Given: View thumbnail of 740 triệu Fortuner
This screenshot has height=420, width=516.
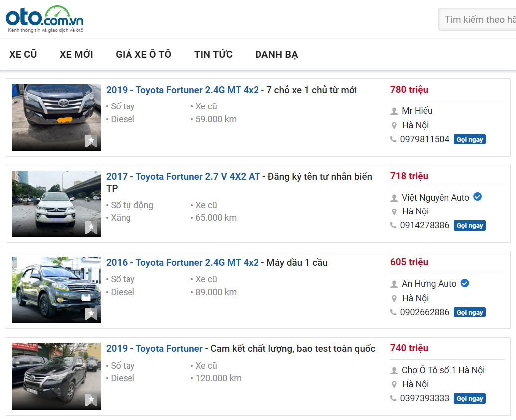Looking at the screenshot, I should 56,376.
